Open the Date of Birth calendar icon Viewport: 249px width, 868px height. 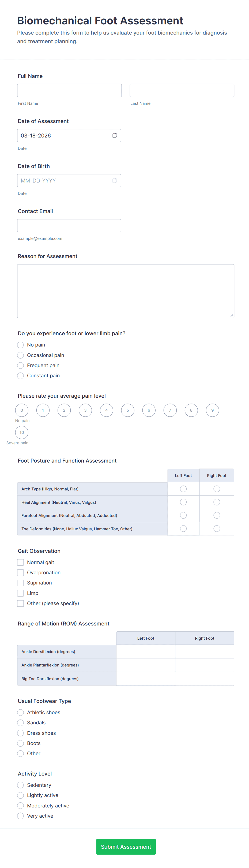[115, 181]
